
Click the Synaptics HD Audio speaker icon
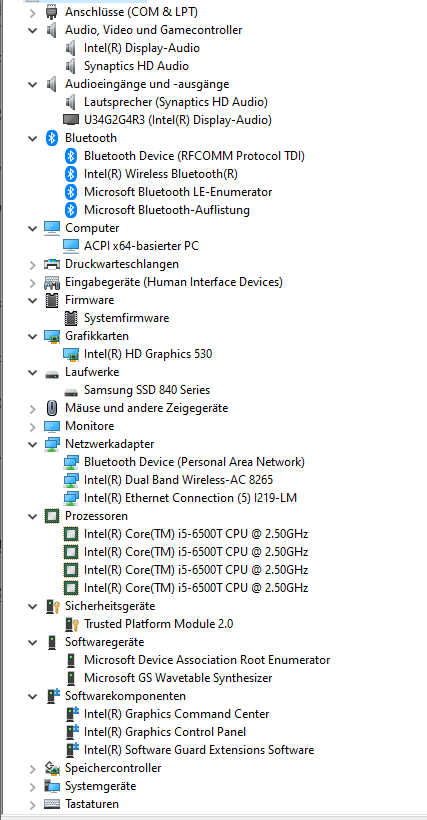70,66
